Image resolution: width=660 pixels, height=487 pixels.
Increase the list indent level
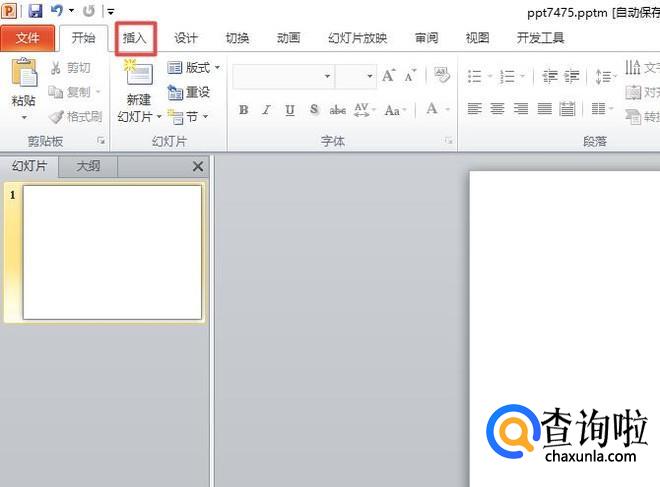(572, 76)
